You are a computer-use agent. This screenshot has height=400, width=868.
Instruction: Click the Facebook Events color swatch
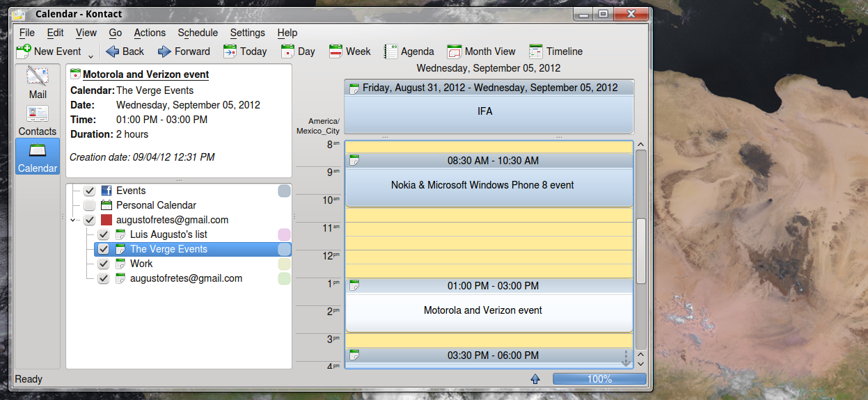coord(284,191)
